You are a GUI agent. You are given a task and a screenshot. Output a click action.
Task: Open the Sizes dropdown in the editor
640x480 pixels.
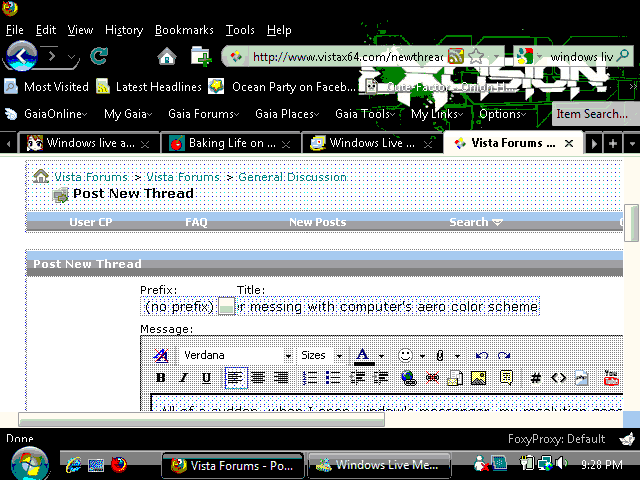coord(320,355)
